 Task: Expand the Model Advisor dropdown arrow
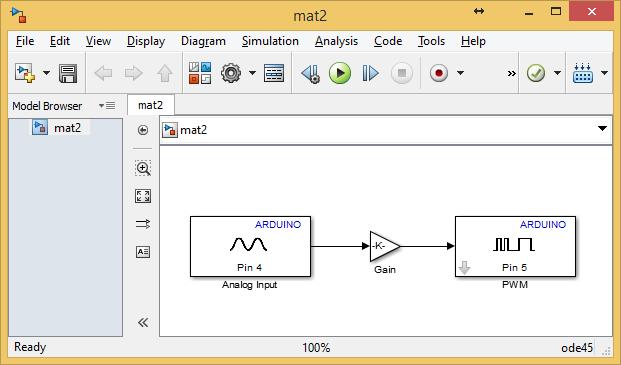click(x=557, y=73)
